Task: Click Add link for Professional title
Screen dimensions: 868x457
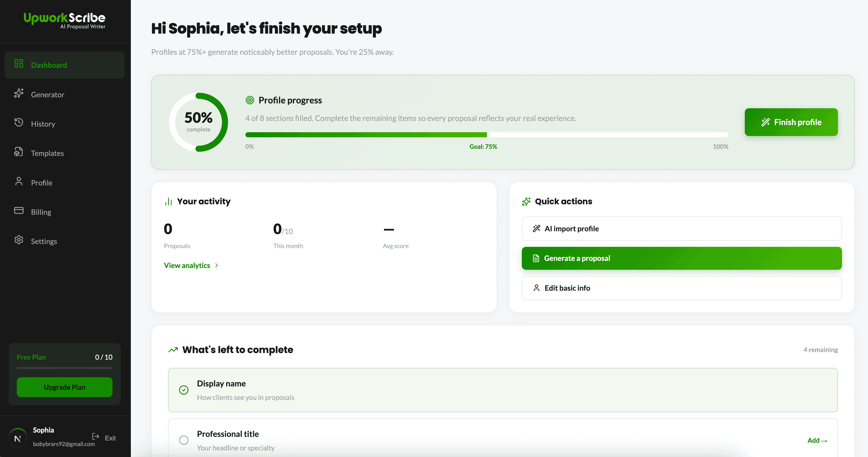Action: point(817,440)
